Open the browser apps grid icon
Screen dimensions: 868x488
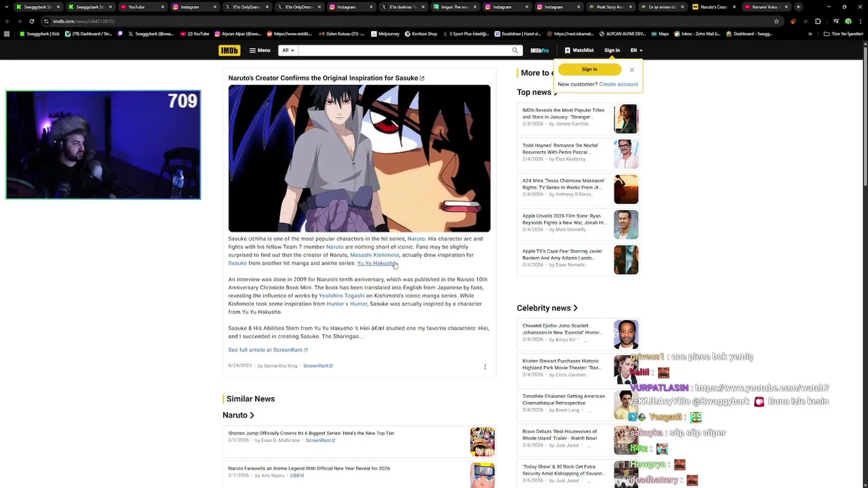coord(7,34)
